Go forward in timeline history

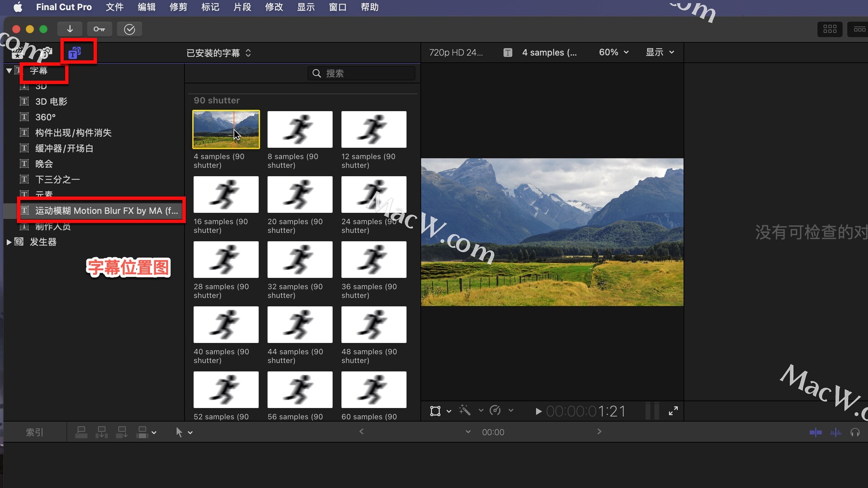(599, 432)
